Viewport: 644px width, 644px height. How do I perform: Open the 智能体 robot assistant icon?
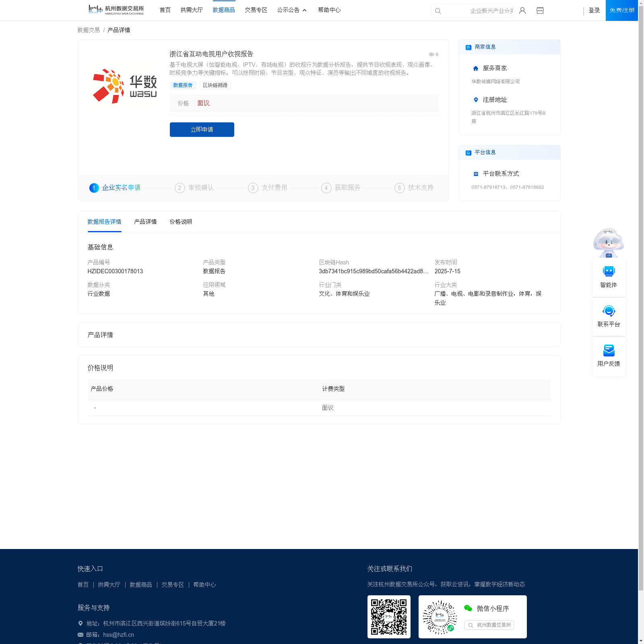coord(609,271)
